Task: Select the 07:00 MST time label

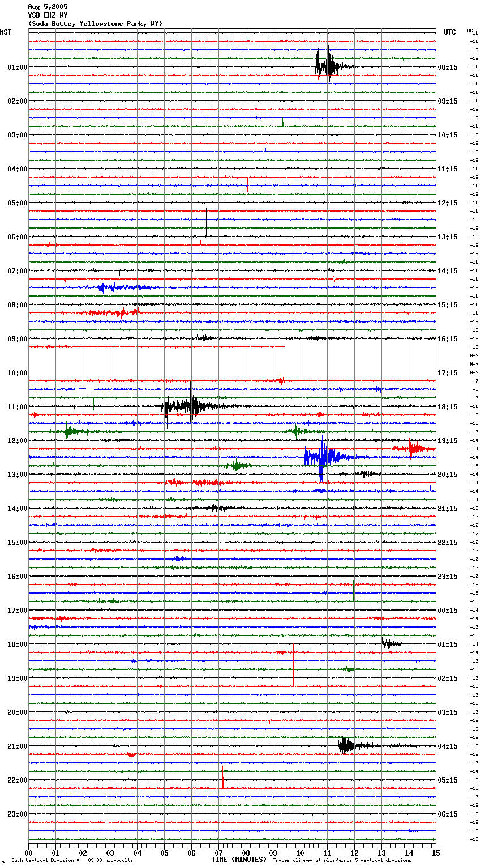Action: 18,271
